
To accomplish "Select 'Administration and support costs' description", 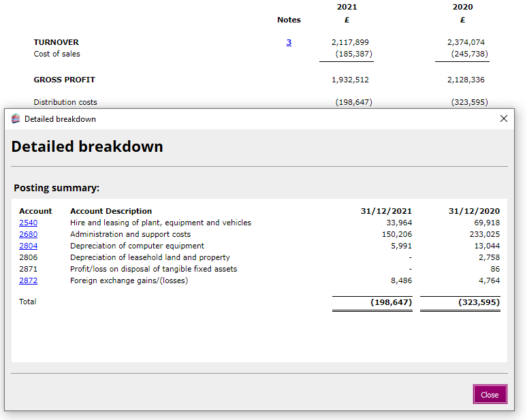I will tap(130, 234).
